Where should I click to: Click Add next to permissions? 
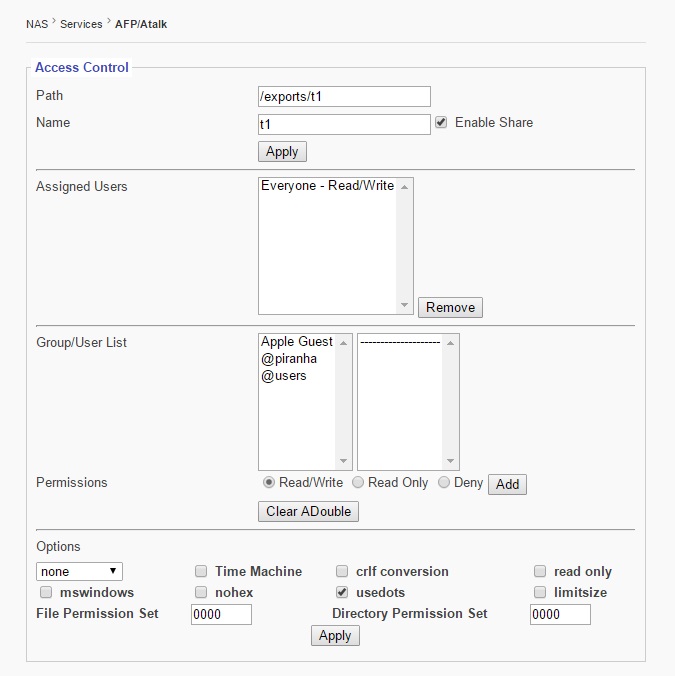click(x=507, y=484)
